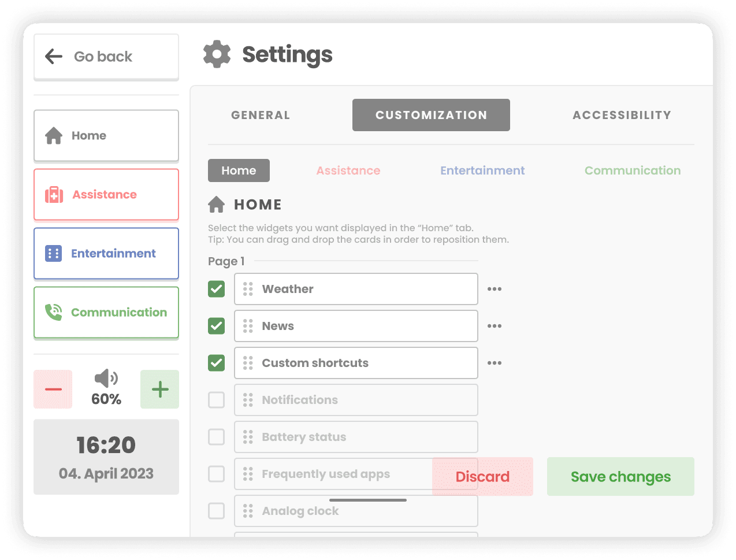Click the Save changes button
736x560 pixels.
coord(620,476)
